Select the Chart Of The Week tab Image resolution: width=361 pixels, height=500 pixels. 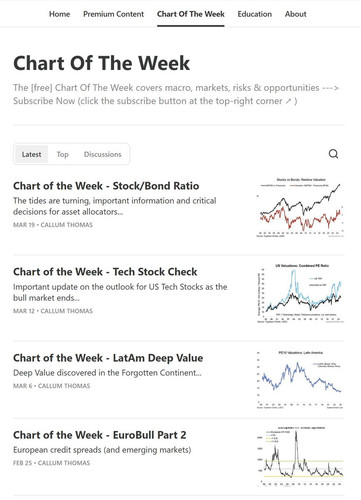pos(191,14)
